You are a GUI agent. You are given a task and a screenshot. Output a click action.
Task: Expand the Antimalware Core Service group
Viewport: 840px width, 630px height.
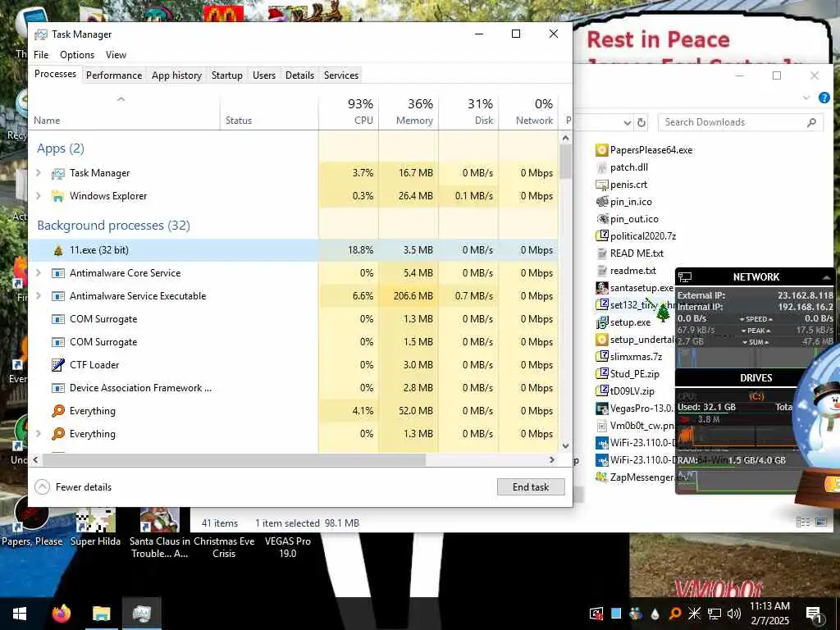pyautogui.click(x=39, y=273)
